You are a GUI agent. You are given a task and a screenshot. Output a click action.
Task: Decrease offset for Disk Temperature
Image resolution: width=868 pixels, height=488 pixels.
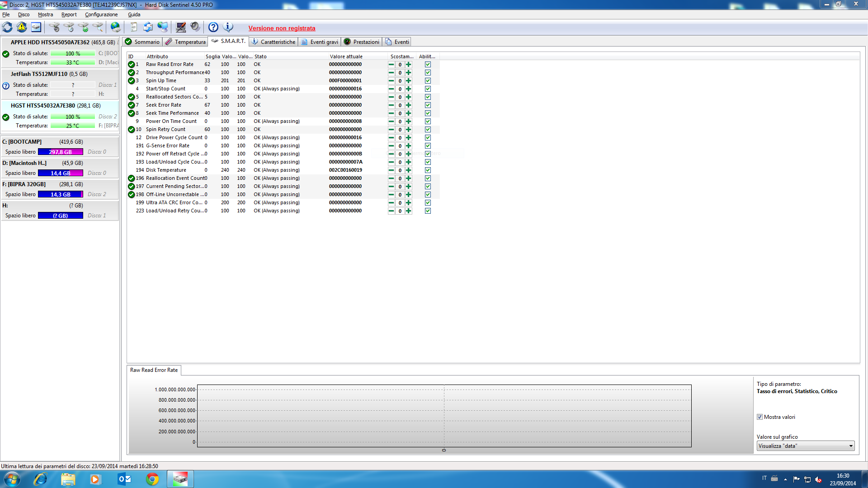(x=392, y=170)
